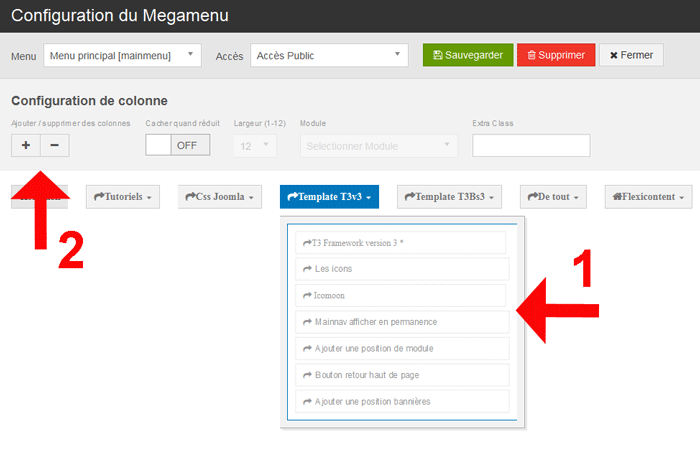Viewport: 700px width, 461px height.
Task: Click the red Supprimer button
Action: pyautogui.click(x=556, y=55)
